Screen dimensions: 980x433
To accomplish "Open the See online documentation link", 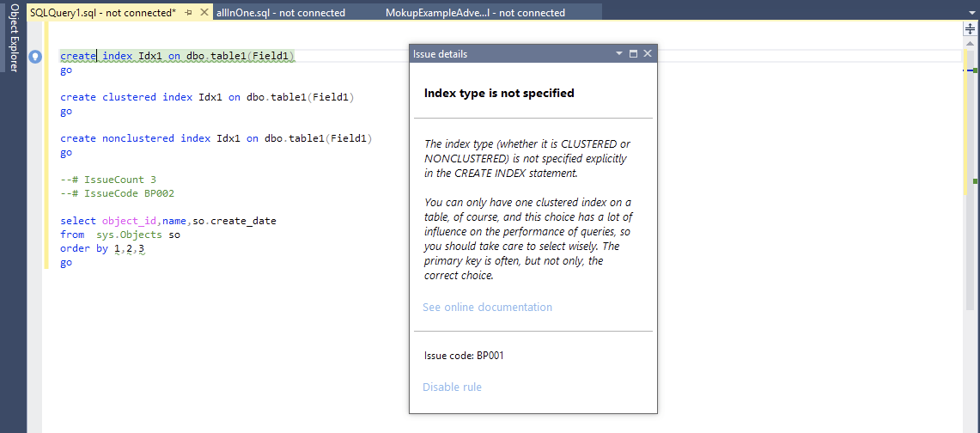I will pyautogui.click(x=487, y=308).
